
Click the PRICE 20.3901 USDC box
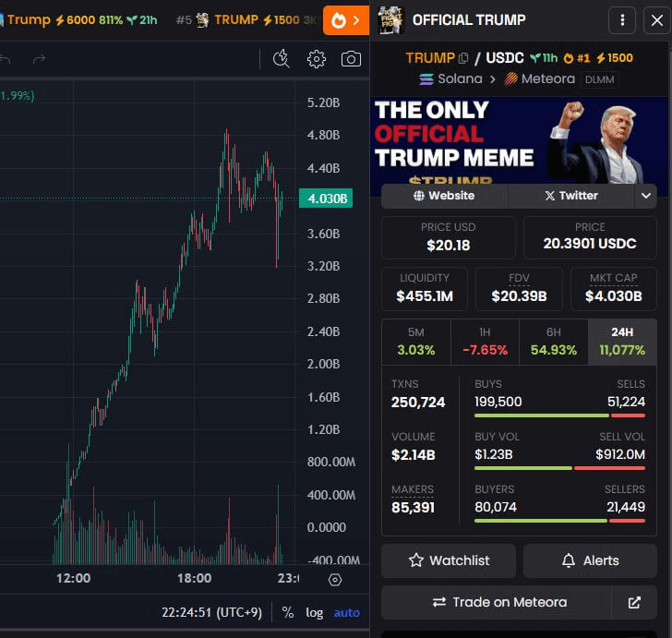pyautogui.click(x=590, y=237)
